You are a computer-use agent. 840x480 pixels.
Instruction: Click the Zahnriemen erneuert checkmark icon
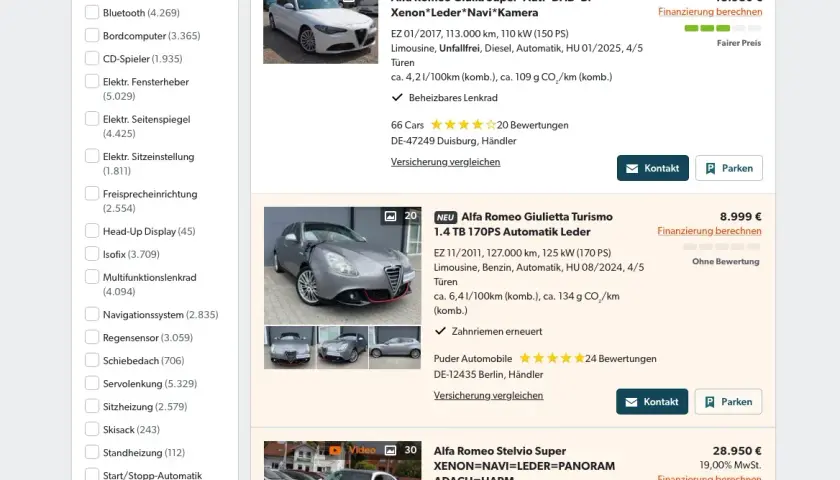click(440, 331)
